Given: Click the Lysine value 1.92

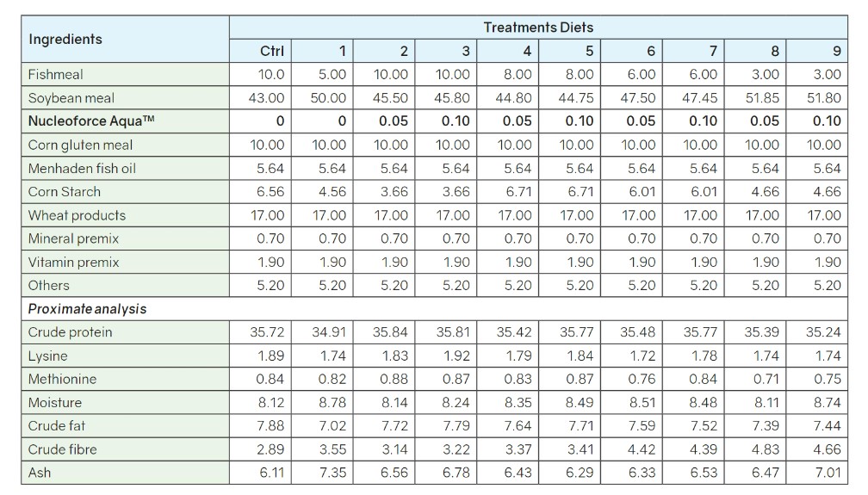Looking at the screenshot, I should (x=456, y=356).
